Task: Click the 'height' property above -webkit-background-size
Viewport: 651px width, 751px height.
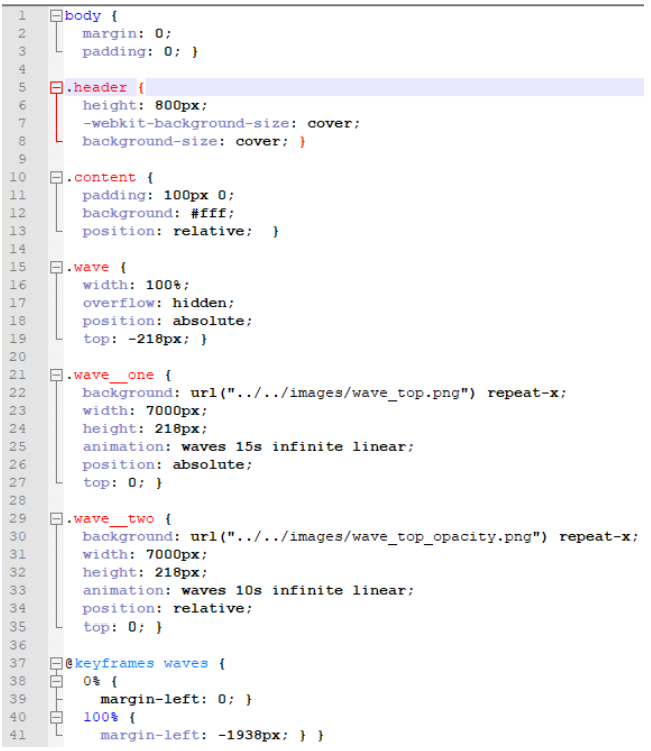Action: coord(109,105)
